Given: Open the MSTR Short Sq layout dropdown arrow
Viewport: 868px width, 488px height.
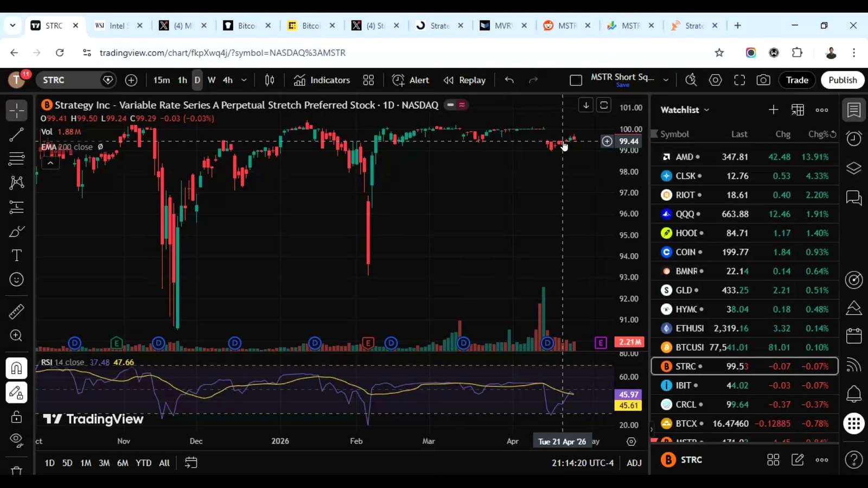Looking at the screenshot, I should pos(666,80).
